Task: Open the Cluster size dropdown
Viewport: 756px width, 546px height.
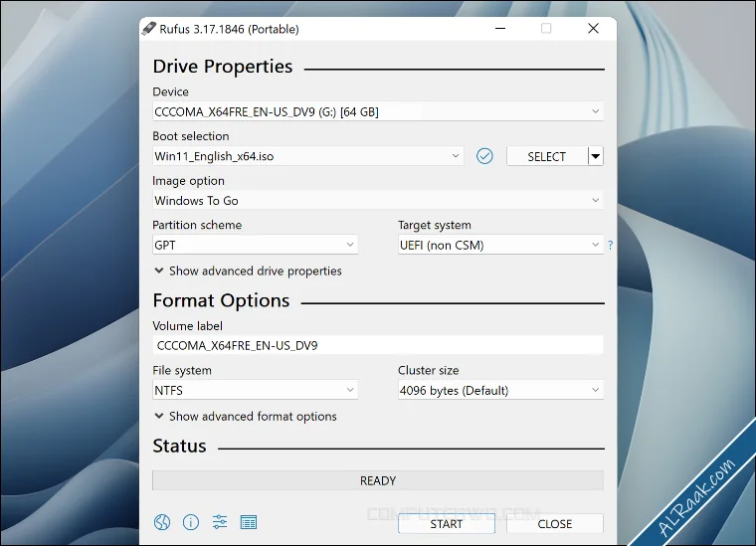Action: (x=500, y=390)
